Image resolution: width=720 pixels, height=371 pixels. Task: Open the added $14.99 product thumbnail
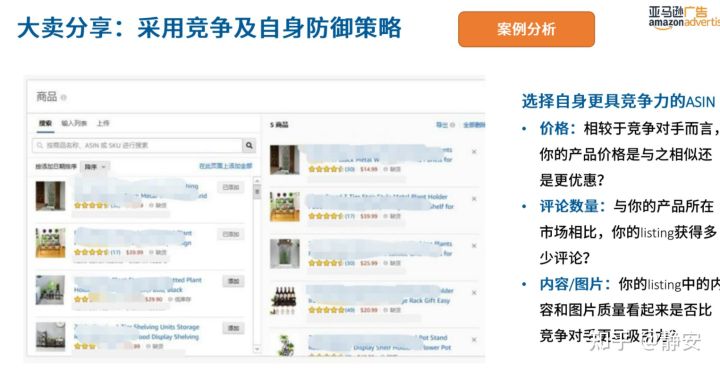click(285, 160)
